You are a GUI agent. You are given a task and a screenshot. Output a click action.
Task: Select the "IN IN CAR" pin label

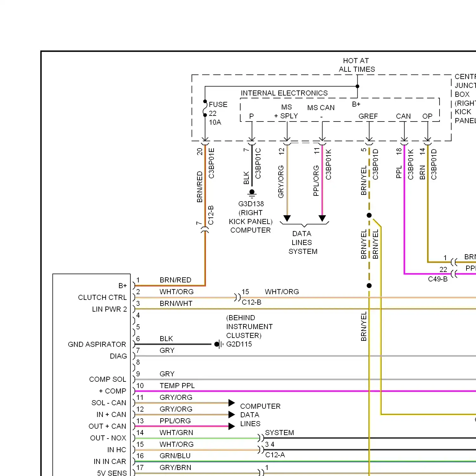click(109, 461)
